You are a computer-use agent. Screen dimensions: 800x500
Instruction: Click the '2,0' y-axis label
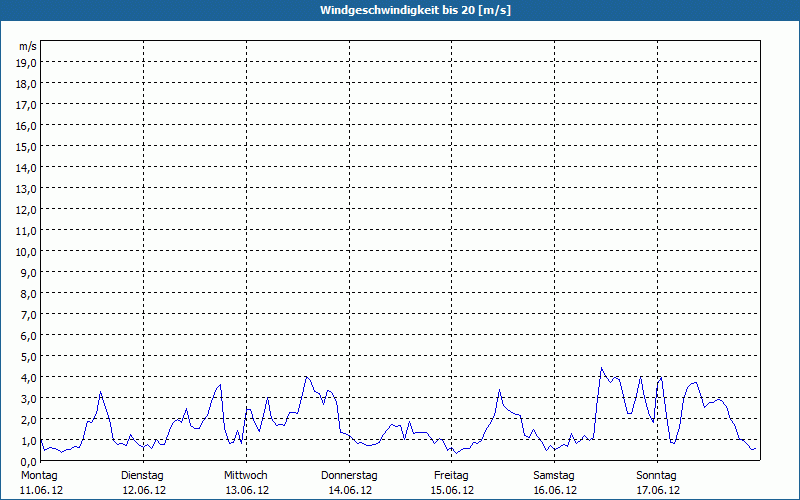point(29,419)
